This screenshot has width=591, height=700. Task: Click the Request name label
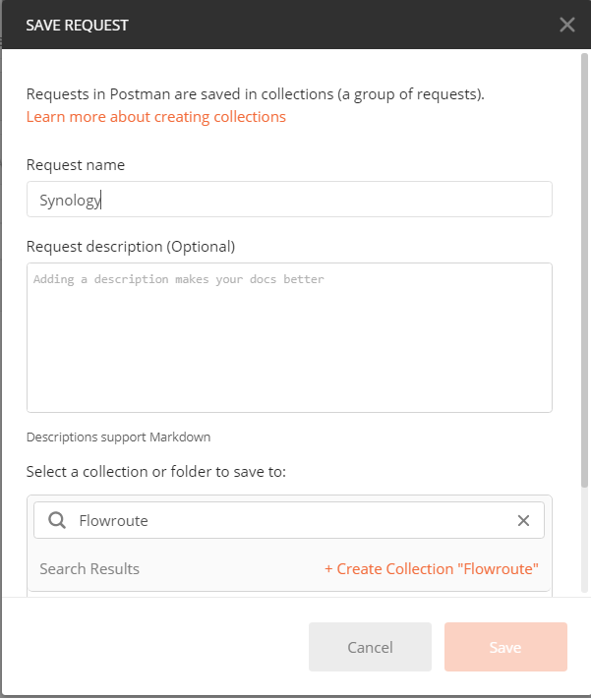click(76, 165)
